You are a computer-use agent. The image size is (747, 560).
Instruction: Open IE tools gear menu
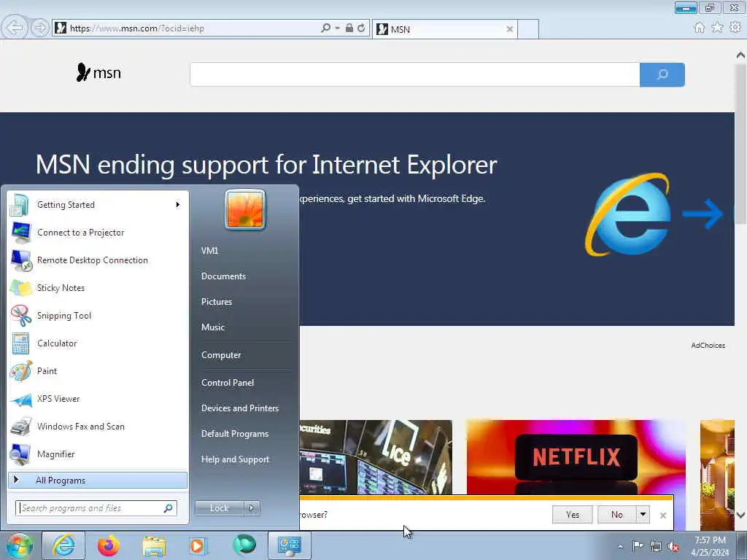point(735,28)
